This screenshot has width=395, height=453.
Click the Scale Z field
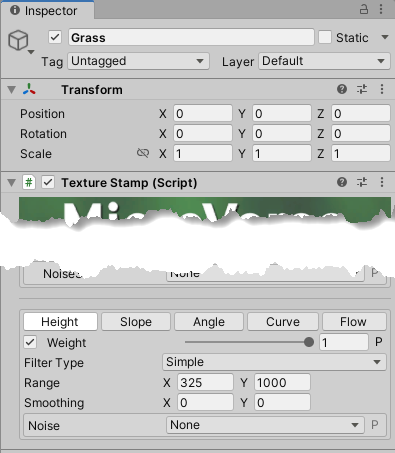361,153
